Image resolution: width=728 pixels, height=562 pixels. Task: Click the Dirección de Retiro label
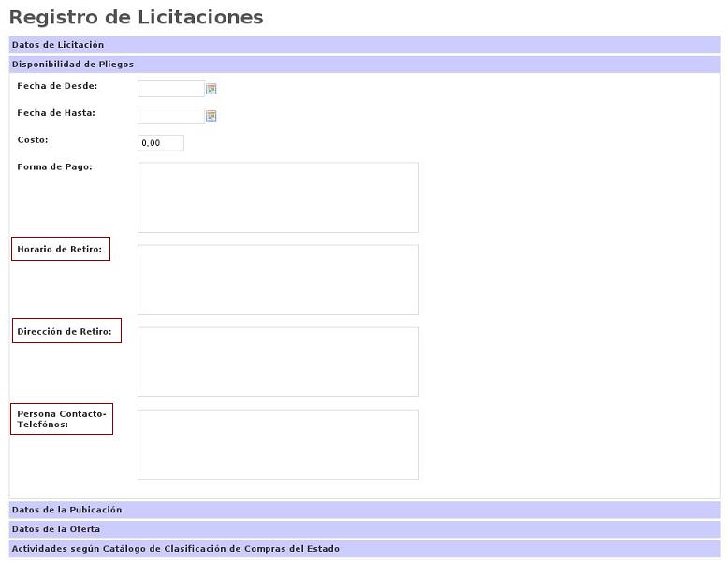coord(65,331)
